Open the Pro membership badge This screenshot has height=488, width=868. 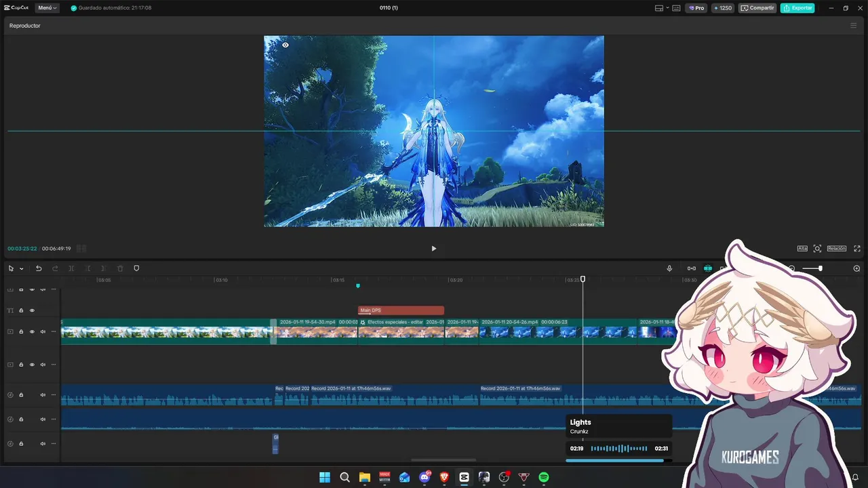point(696,8)
